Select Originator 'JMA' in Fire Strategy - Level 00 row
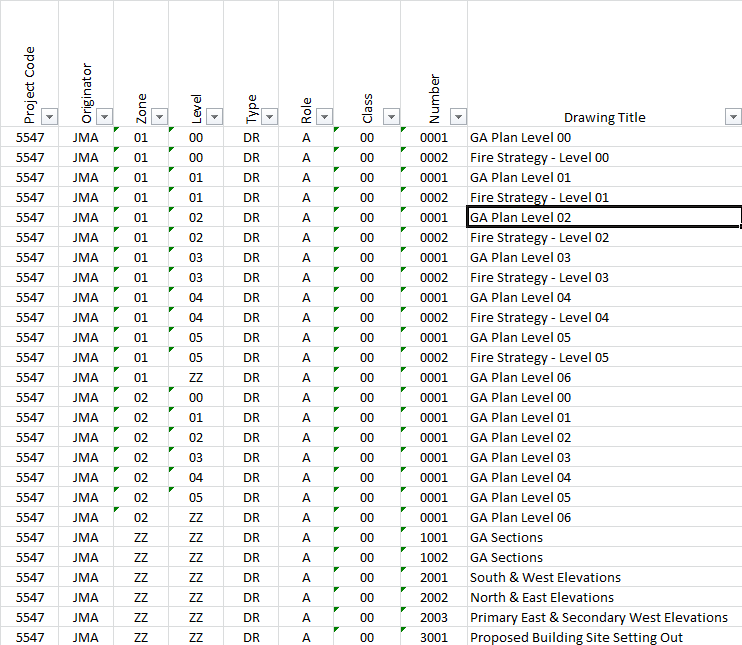 coord(86,157)
